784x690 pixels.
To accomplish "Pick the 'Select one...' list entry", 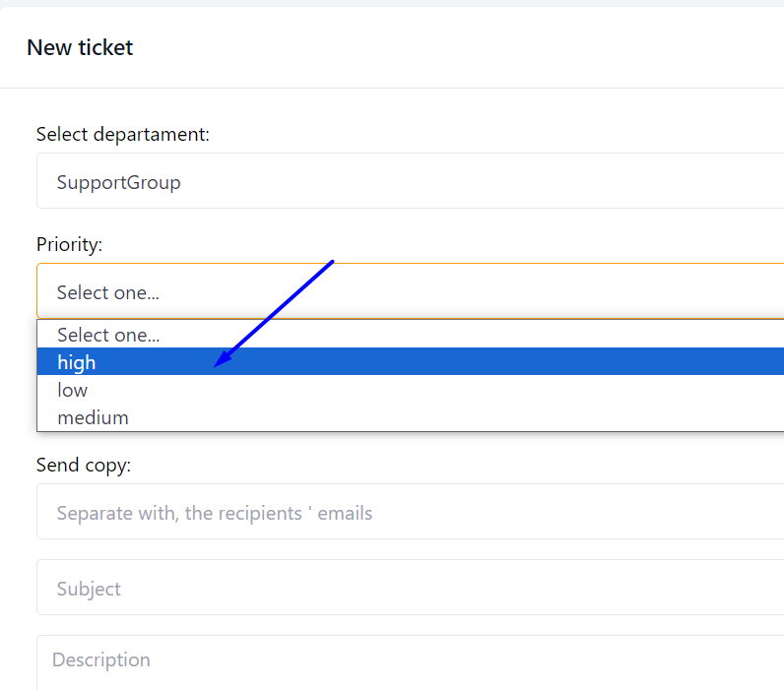I will pos(108,335).
